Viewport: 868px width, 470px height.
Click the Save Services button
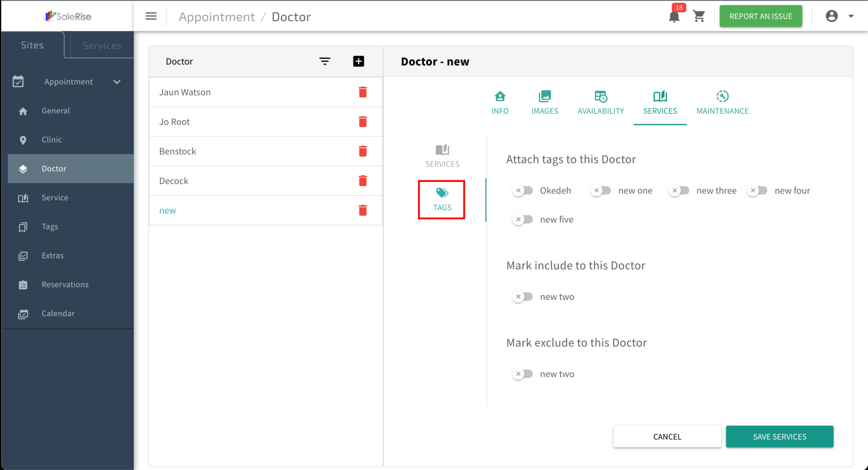[x=779, y=437]
